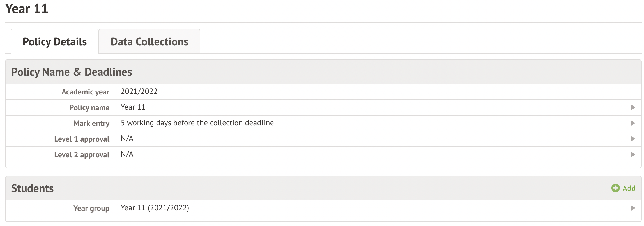Image resolution: width=644 pixels, height=226 pixels.
Task: Switch to the Data Collections tab
Action: 149,42
